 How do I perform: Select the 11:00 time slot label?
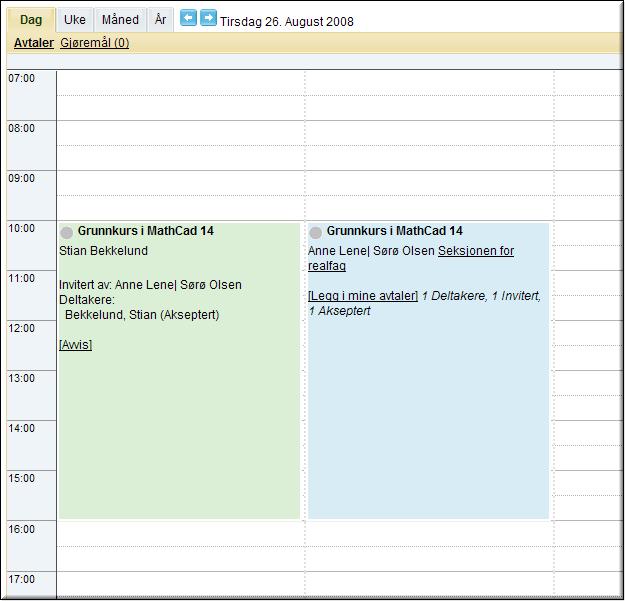[22, 278]
